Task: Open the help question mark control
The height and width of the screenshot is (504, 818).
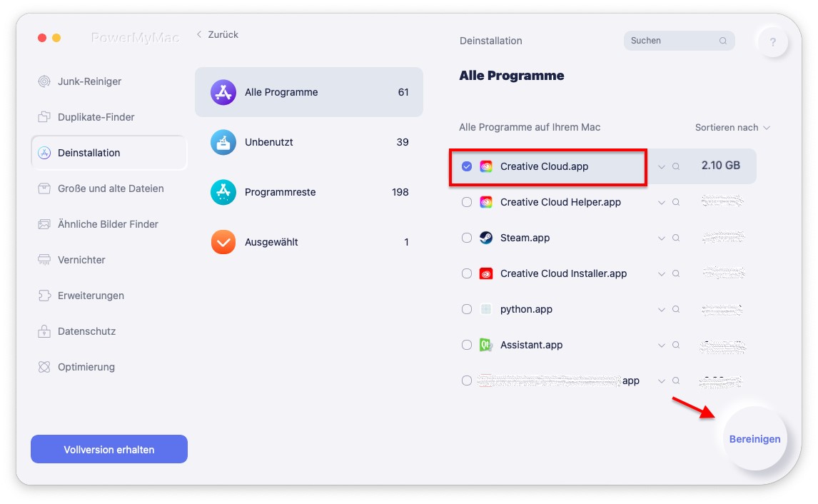Action: (772, 41)
